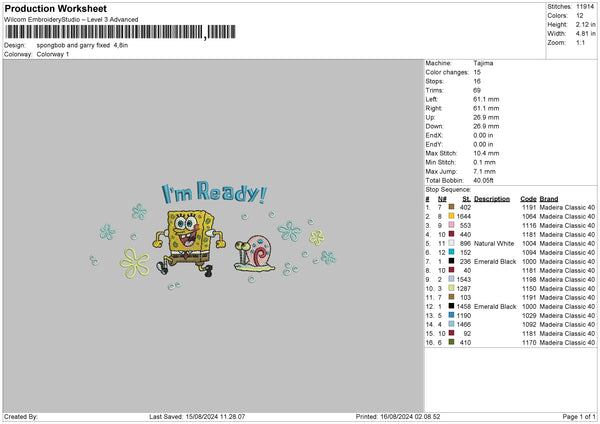Screen dimensions: 600x424
Task: Click the Code column header
Action: click(x=528, y=198)
